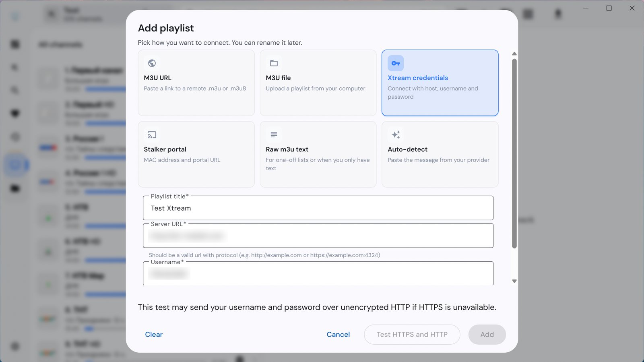Click the 'Pick how you want to connect' text
The width and height of the screenshot is (644, 362).
tap(220, 43)
